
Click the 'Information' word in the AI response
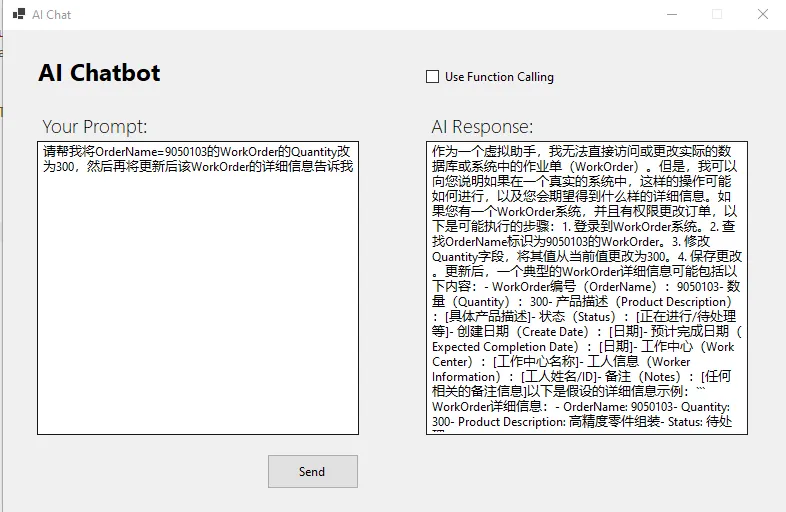click(x=464, y=376)
